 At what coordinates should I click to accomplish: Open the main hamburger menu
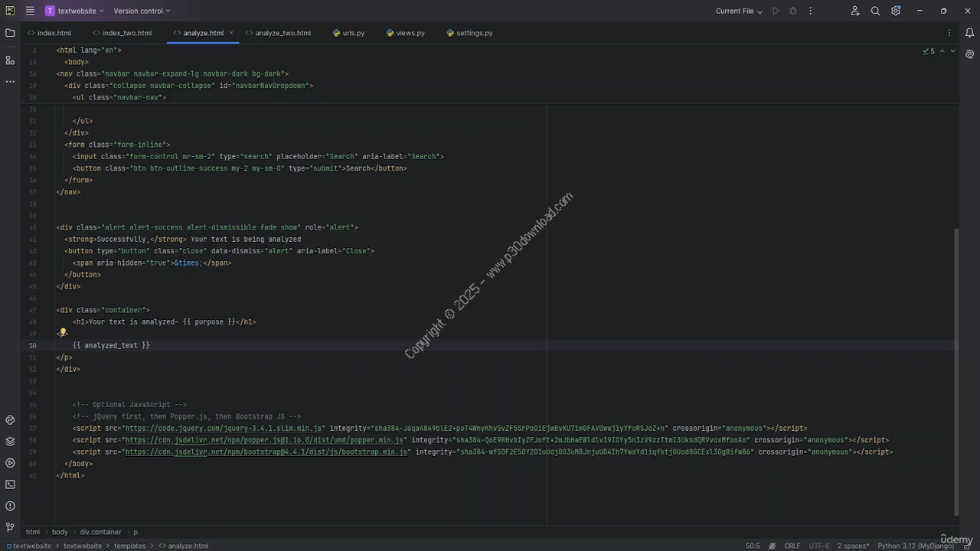point(30,11)
